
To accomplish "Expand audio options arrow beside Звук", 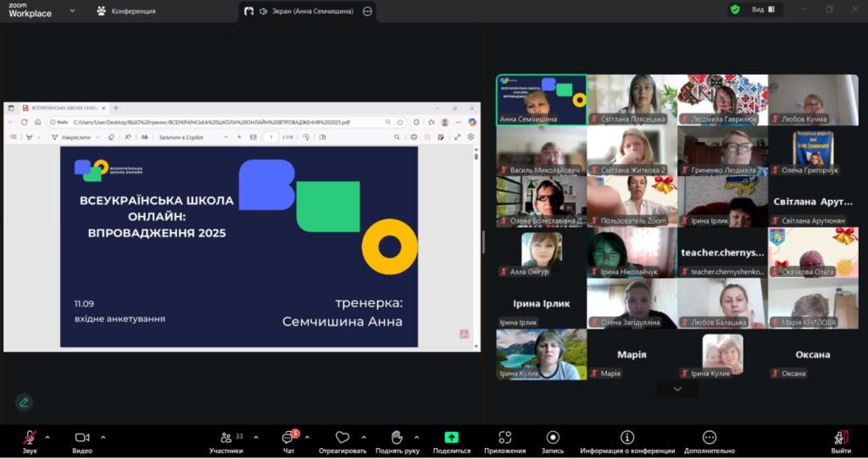I will pyautogui.click(x=47, y=437).
